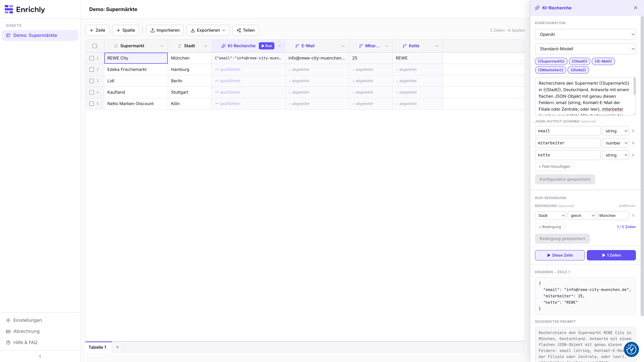
Task: Open the number type dropdown for mitarbeiter
Action: [615, 143]
